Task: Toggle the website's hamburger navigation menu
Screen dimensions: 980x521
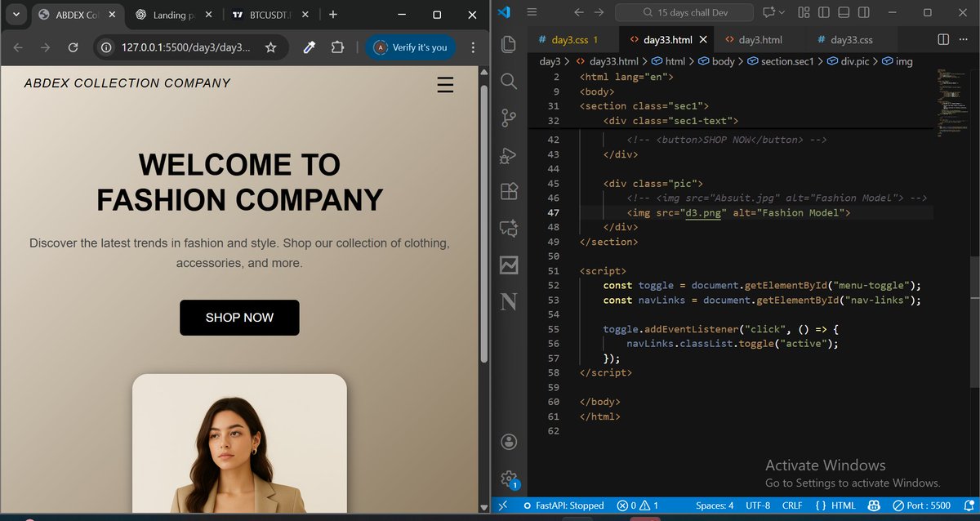Action: point(445,84)
